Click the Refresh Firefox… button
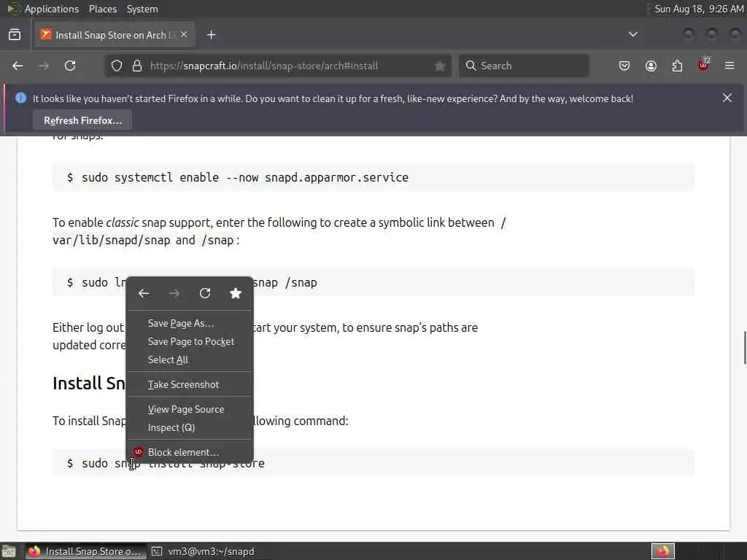The image size is (747, 560). pos(83,120)
